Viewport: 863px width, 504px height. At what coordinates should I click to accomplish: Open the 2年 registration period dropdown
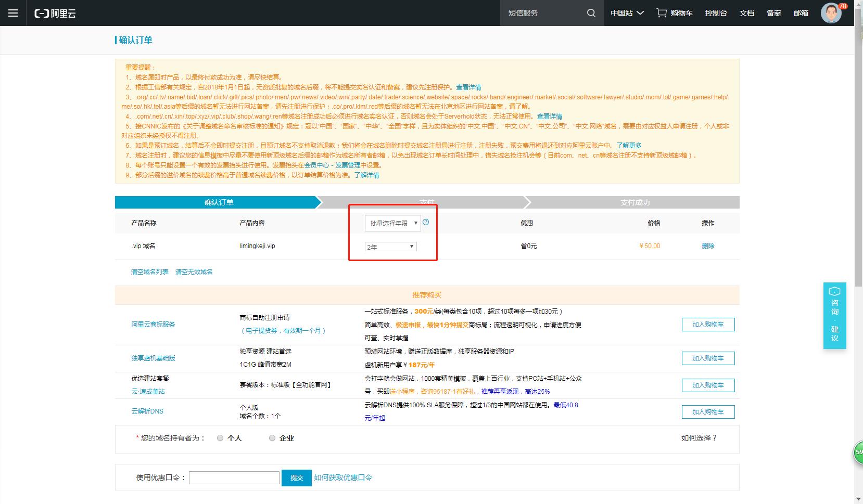(x=390, y=247)
